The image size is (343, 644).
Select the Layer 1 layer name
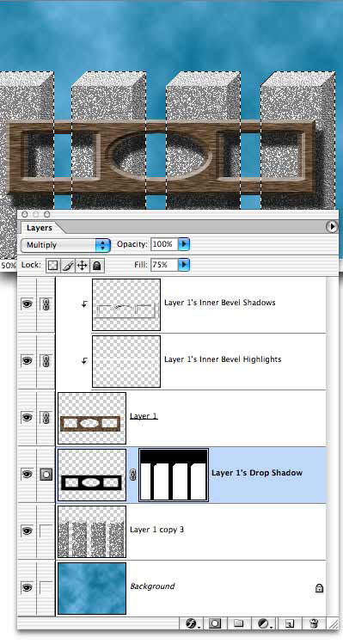click(144, 416)
